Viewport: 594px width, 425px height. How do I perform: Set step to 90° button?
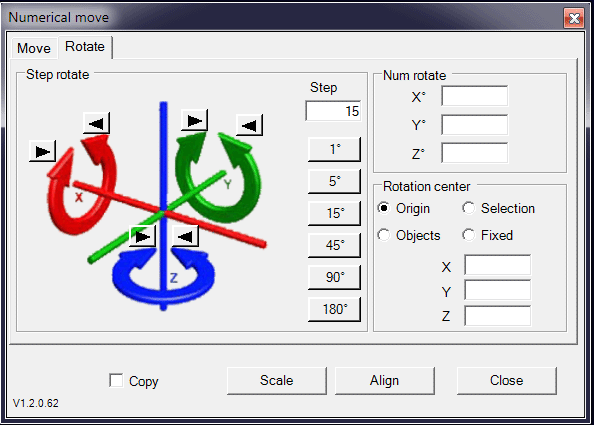coord(335,277)
